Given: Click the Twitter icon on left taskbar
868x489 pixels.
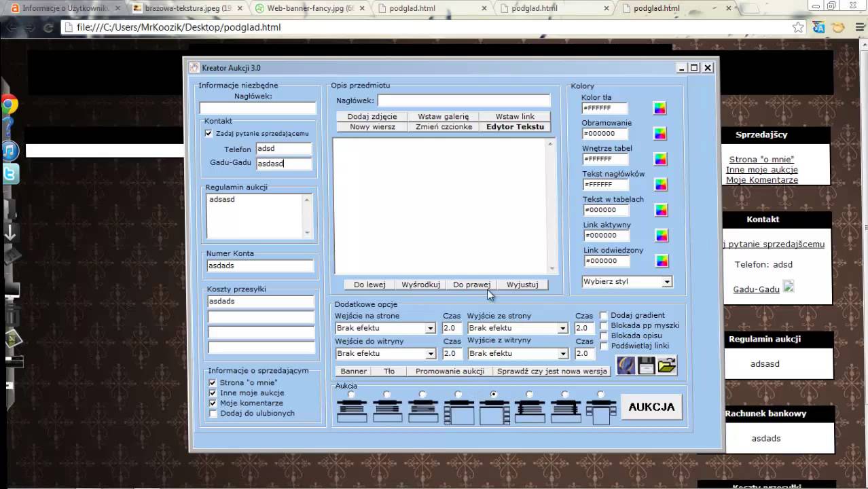Looking at the screenshot, I should [10, 175].
